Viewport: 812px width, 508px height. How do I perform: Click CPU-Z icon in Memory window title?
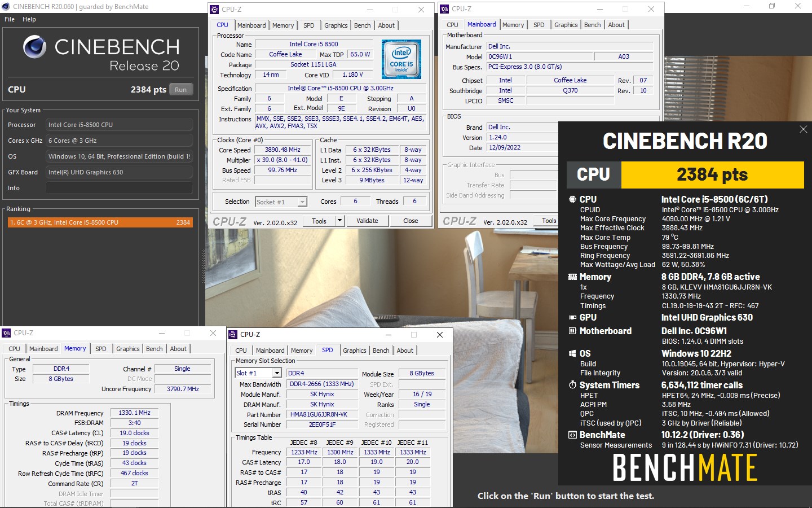coord(6,332)
